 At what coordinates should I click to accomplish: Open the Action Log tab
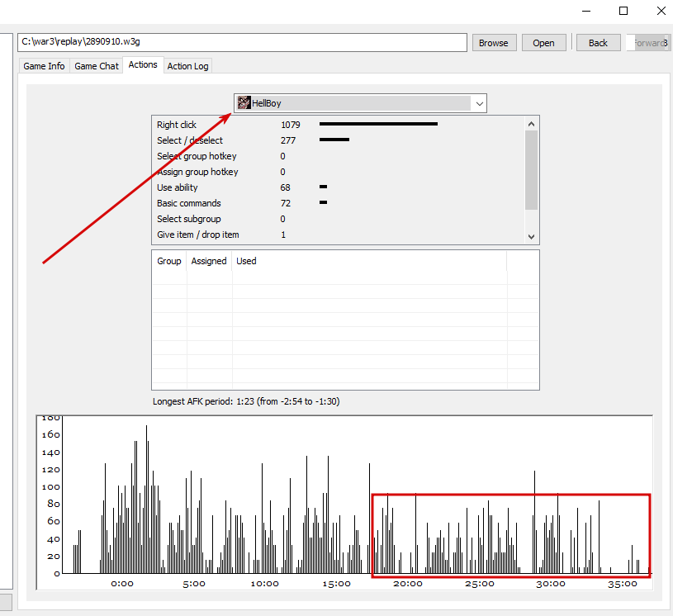click(187, 66)
